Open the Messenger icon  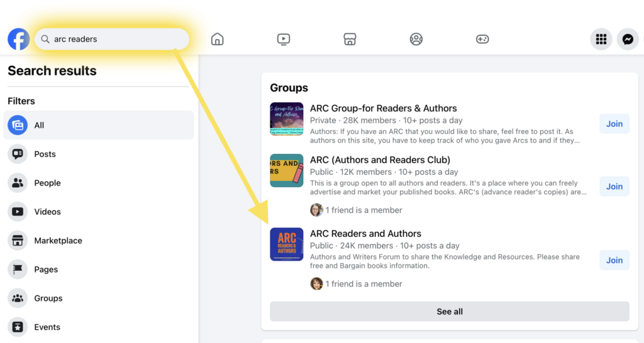[628, 39]
